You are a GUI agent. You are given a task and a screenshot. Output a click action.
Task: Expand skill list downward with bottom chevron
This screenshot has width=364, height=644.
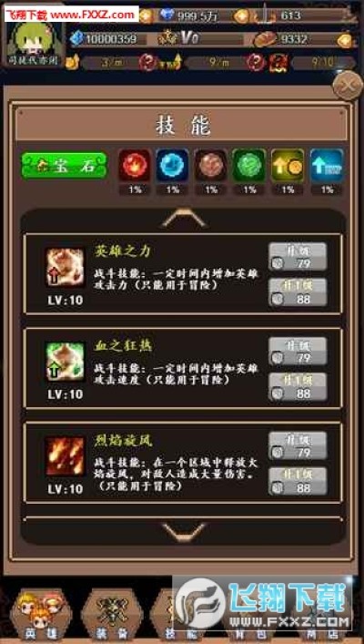point(184,533)
